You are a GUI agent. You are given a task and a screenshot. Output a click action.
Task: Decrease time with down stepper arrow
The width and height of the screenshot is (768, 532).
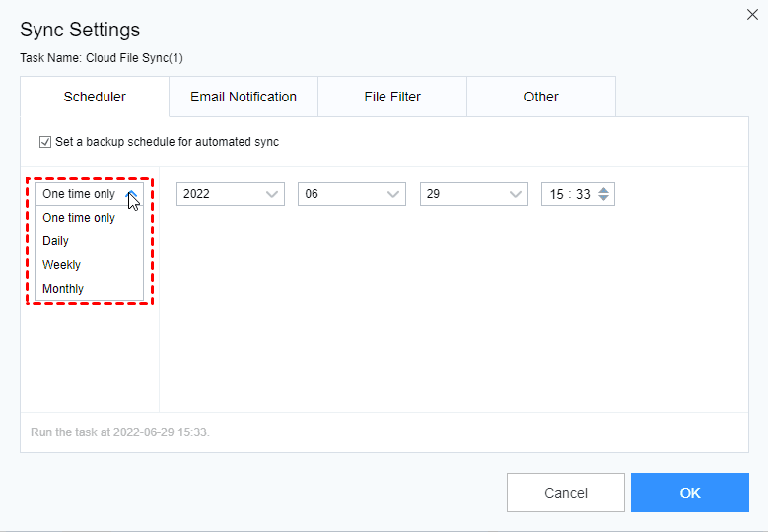[603, 199]
